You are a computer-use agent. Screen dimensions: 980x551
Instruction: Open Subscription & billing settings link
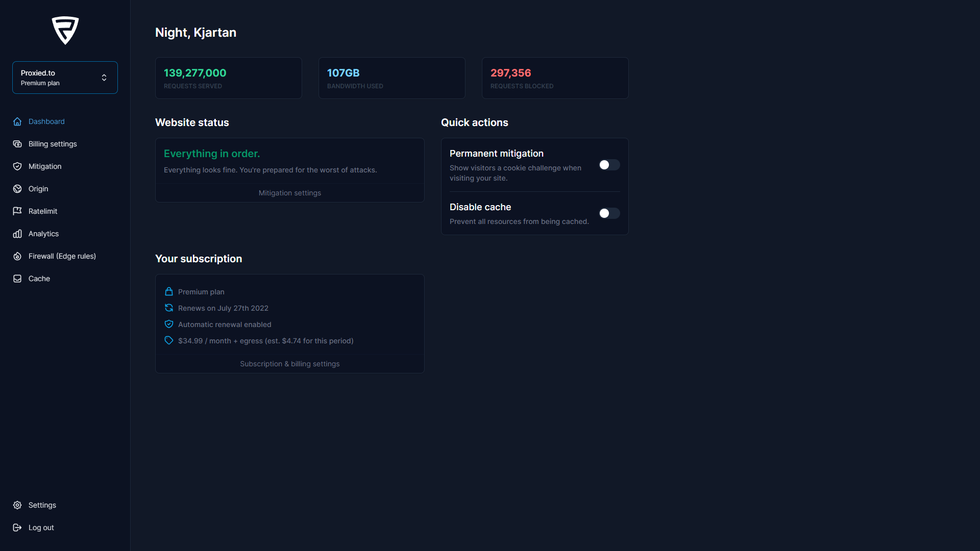coord(289,364)
